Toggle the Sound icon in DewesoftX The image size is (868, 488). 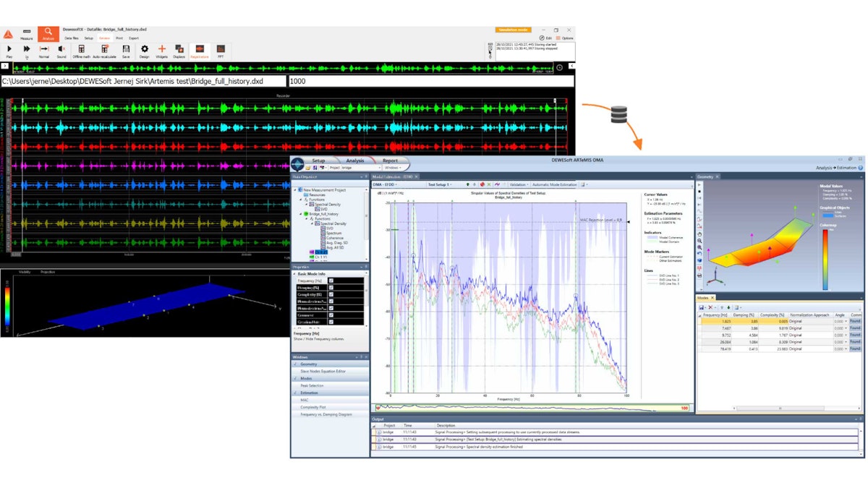tap(61, 50)
